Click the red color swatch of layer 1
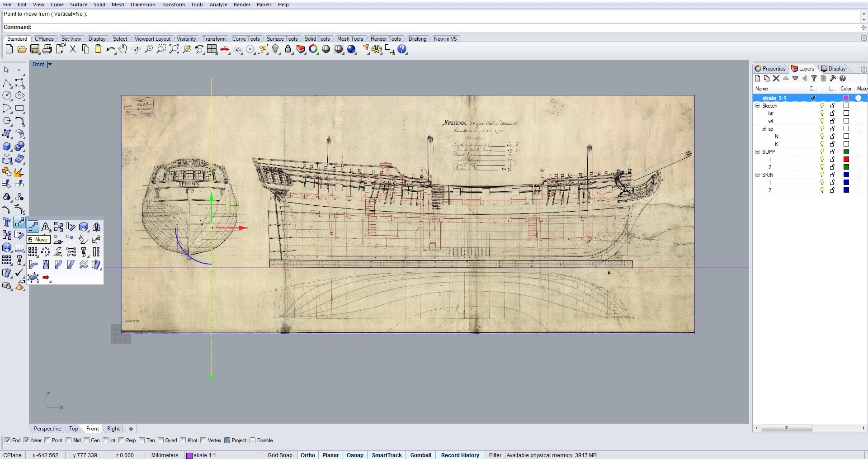The height and width of the screenshot is (459, 868). (846, 160)
